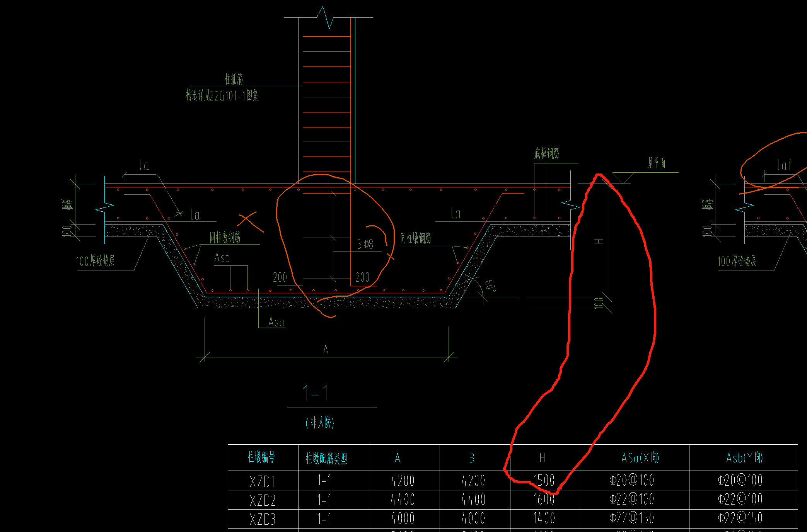807x532 pixels.
Task: Click XZD3's B value 4000
Action: coord(473,518)
